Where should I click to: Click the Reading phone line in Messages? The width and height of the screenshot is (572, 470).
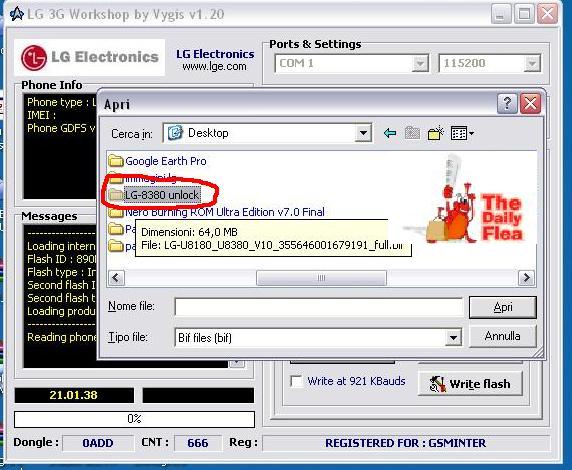pos(61,337)
